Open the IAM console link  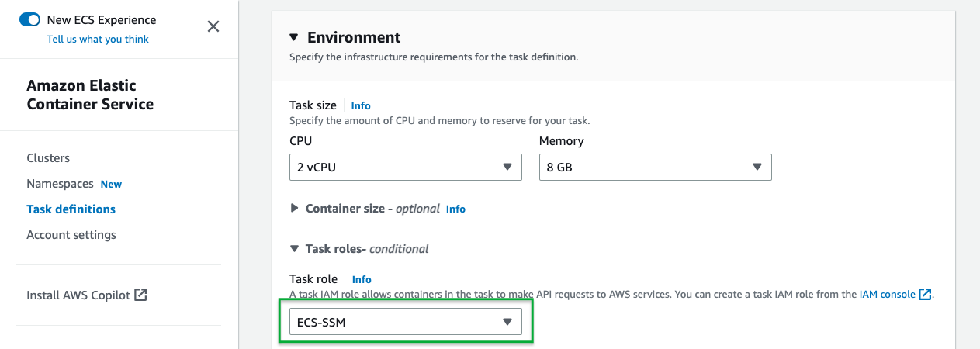(887, 295)
